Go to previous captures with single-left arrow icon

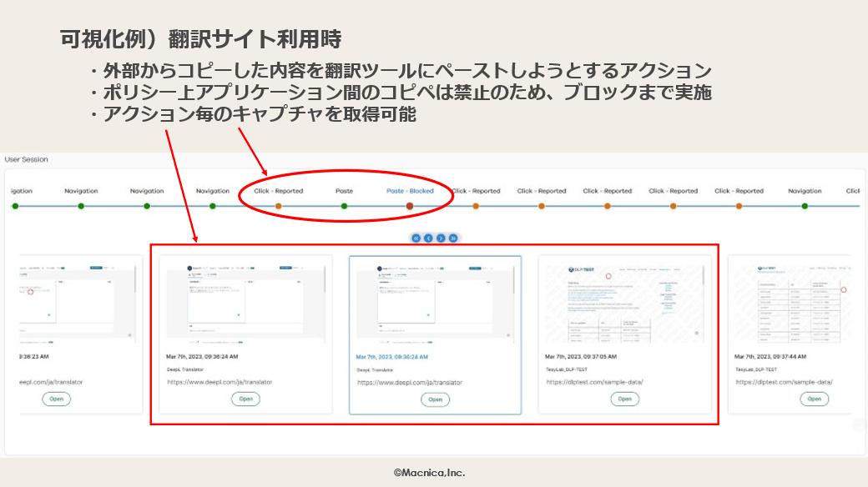[428, 238]
